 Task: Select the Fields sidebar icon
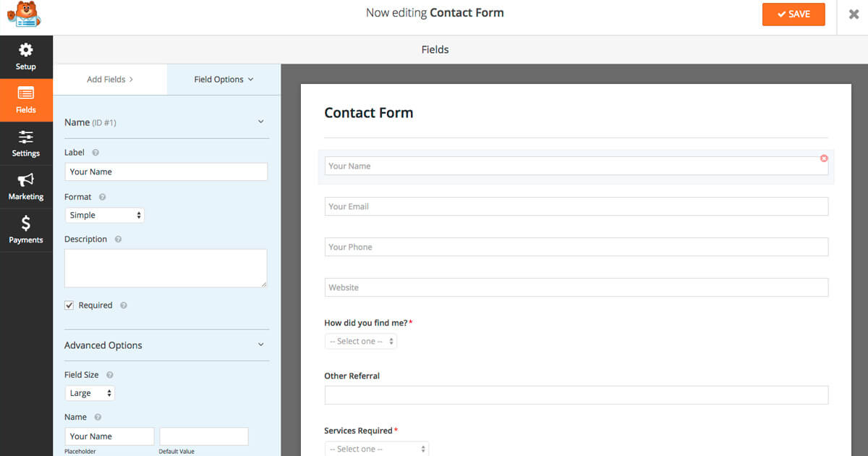pos(26,100)
